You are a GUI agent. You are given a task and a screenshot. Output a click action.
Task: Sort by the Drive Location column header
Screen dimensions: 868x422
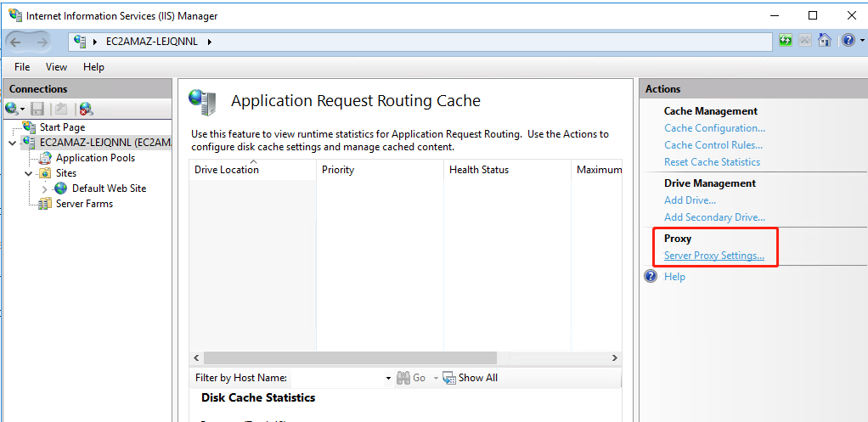[227, 170]
